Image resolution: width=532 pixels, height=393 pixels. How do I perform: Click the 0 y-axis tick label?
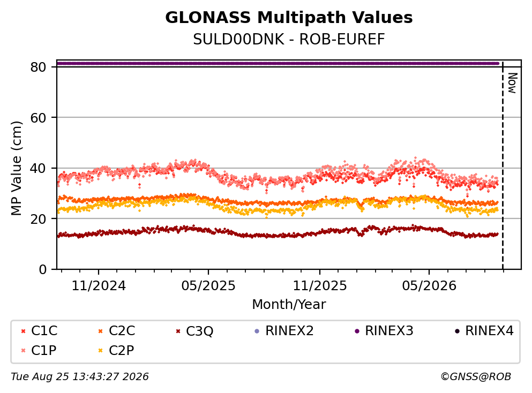click(x=43, y=269)
